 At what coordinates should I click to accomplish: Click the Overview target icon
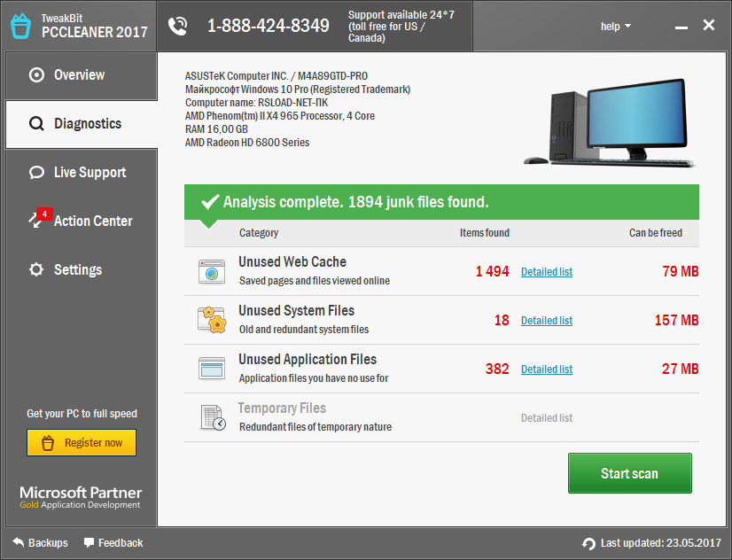click(x=36, y=75)
